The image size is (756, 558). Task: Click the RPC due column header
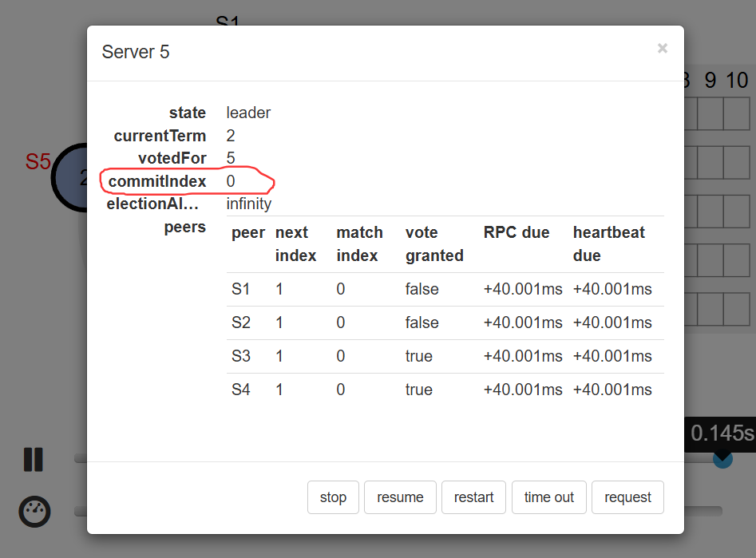coord(517,232)
